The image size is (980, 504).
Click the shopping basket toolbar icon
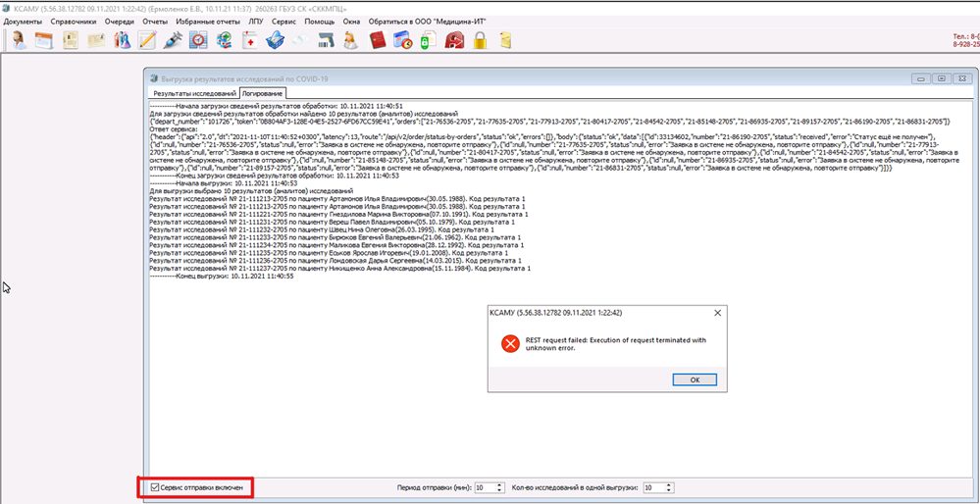(275, 40)
